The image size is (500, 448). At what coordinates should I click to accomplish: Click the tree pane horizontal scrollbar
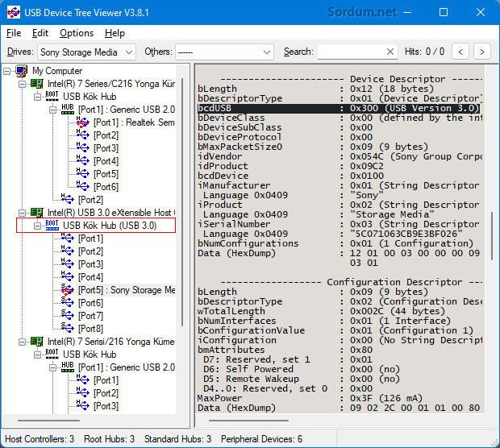coord(48,421)
